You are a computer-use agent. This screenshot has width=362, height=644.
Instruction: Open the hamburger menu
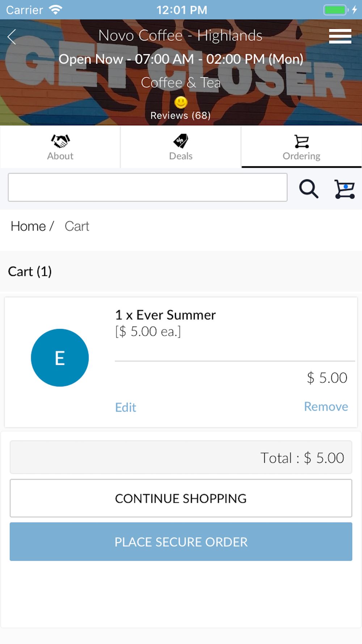click(x=340, y=36)
